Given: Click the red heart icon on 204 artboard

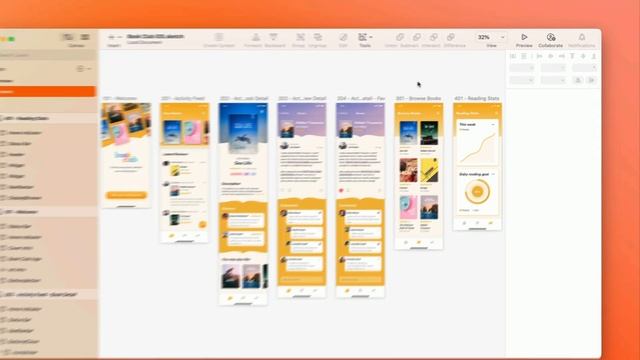Looking at the screenshot, I should (x=341, y=190).
